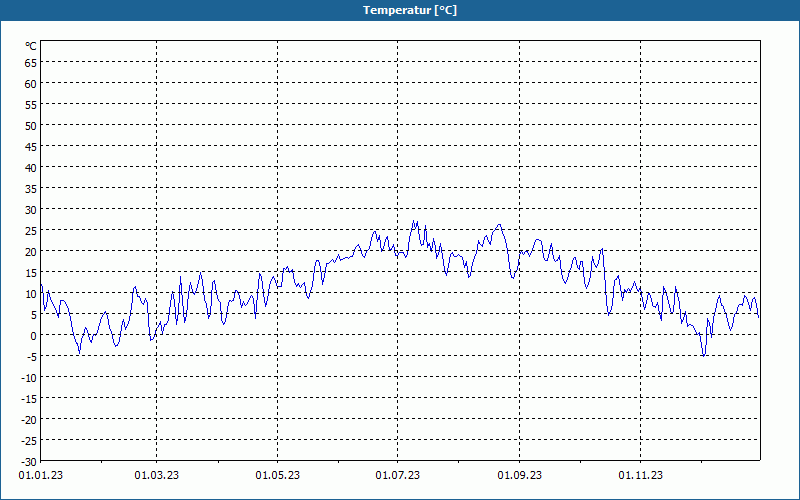Click the -25 value on temperature axis

pyautogui.click(x=29, y=441)
